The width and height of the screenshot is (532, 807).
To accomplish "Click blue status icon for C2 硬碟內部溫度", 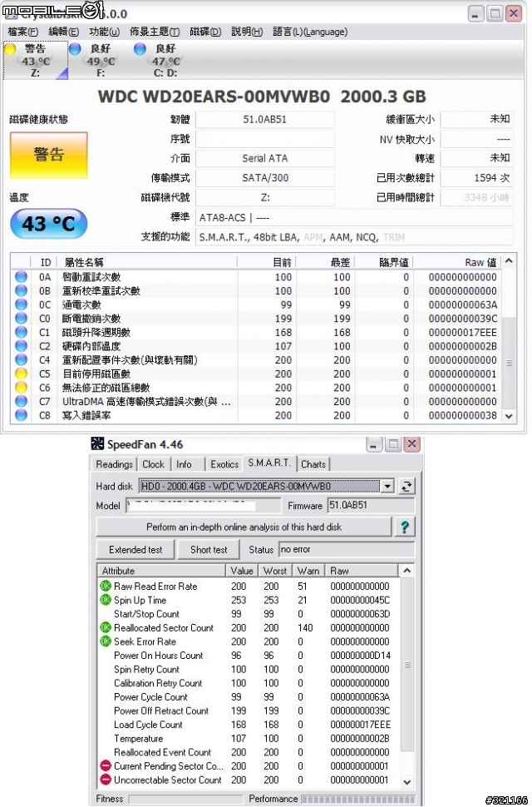I will (x=21, y=346).
